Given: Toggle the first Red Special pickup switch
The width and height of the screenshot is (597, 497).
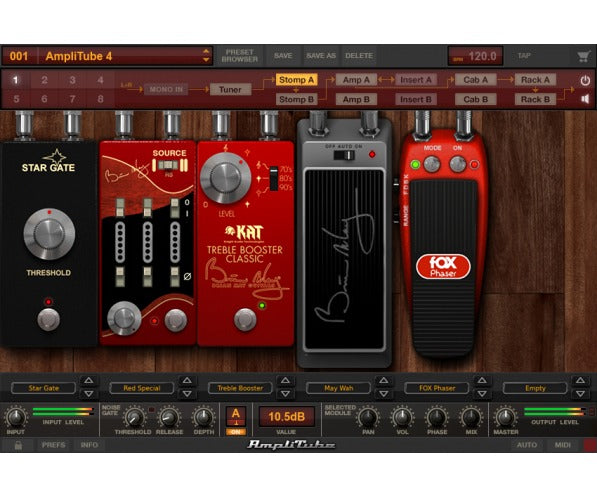Looking at the screenshot, I should coord(120,208).
